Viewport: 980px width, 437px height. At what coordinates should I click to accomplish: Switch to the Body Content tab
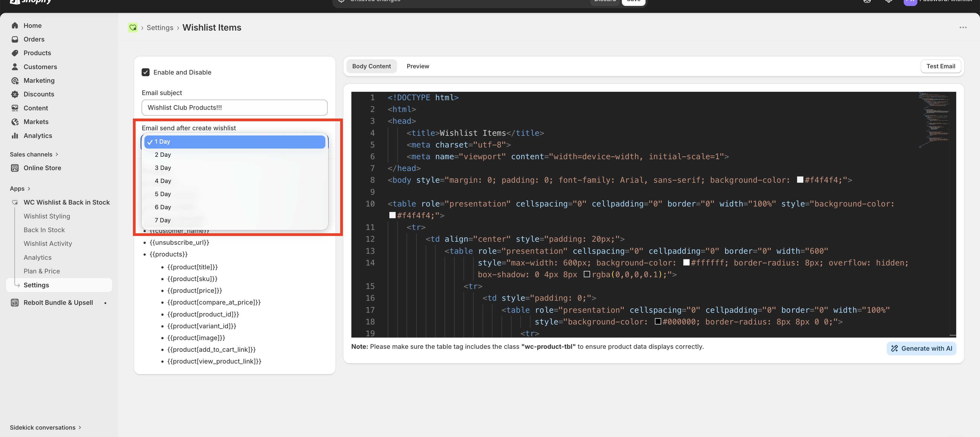pyautogui.click(x=371, y=66)
